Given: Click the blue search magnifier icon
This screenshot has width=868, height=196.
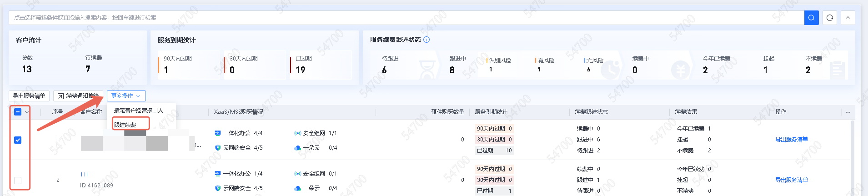Looking at the screenshot, I should click(811, 18).
